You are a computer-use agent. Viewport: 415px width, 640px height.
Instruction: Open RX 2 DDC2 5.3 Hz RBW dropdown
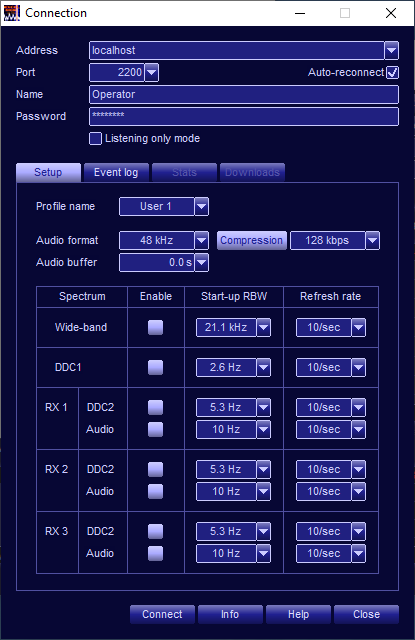click(264, 469)
